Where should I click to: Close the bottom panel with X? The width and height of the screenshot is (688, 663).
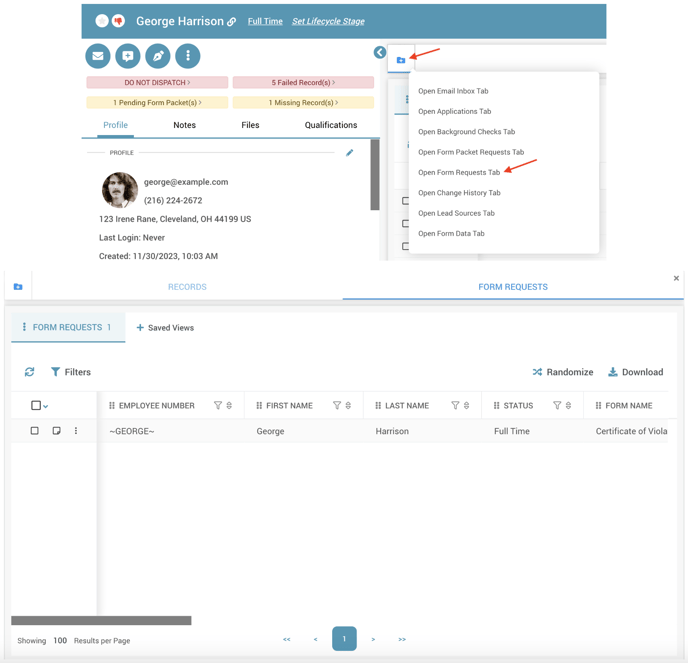point(676,278)
